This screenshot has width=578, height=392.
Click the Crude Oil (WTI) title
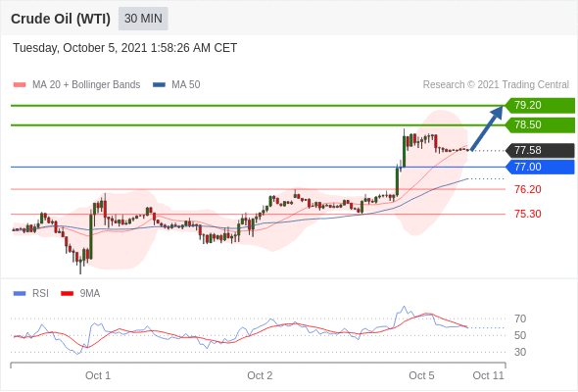[61, 19]
